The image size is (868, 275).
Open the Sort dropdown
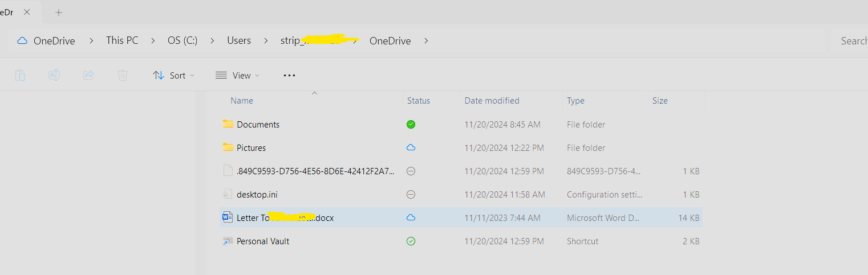point(173,75)
